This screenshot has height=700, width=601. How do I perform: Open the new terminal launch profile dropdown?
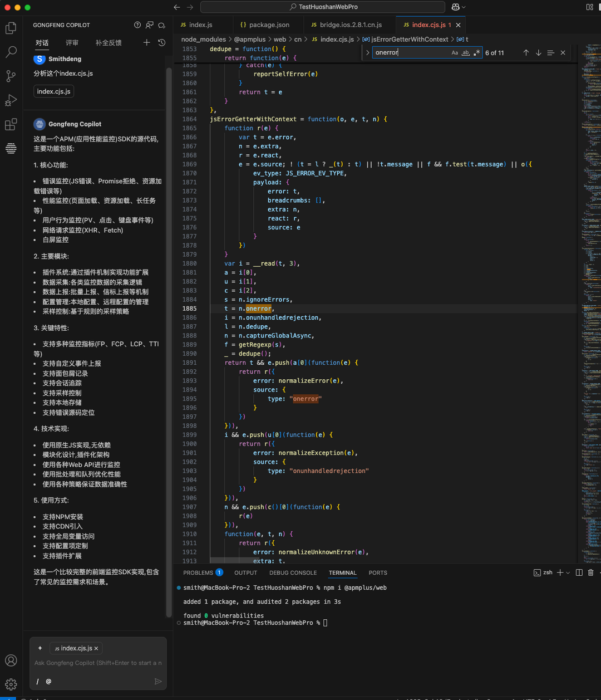point(568,572)
